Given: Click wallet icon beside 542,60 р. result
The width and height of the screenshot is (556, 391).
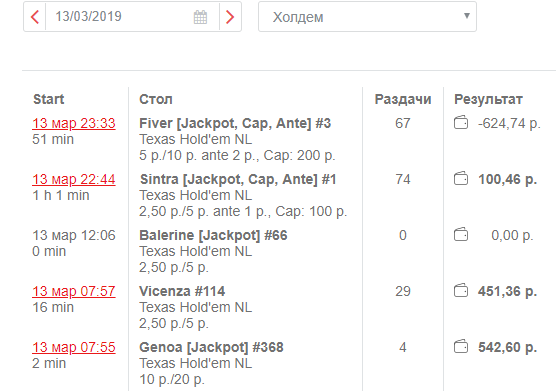Looking at the screenshot, I should [461, 347].
